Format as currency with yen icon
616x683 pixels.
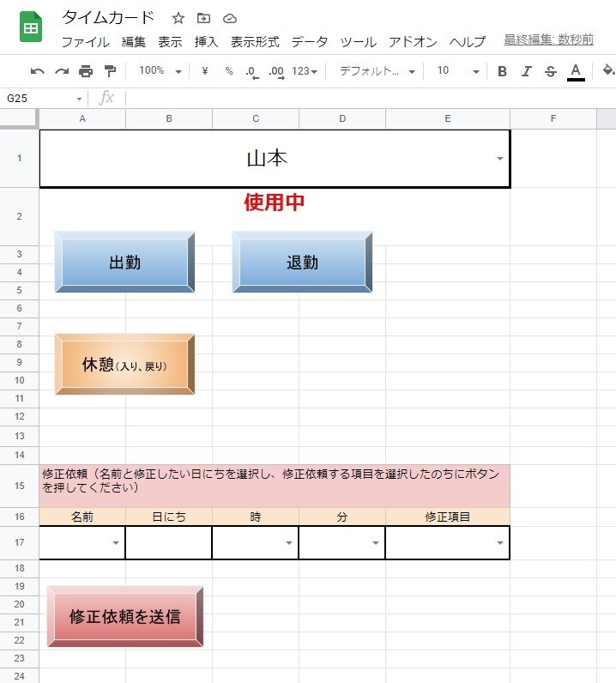[205, 70]
